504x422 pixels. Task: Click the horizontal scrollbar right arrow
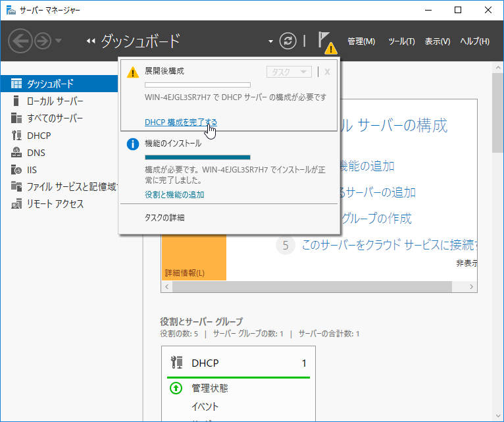pos(471,286)
